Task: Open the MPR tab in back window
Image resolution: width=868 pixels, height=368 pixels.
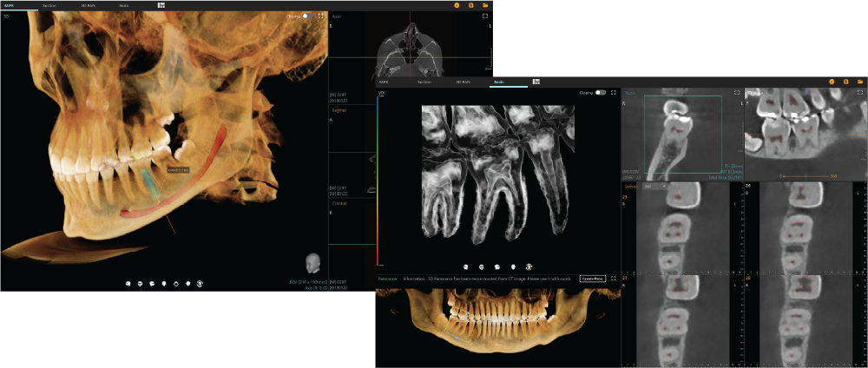Action: click(x=10, y=5)
